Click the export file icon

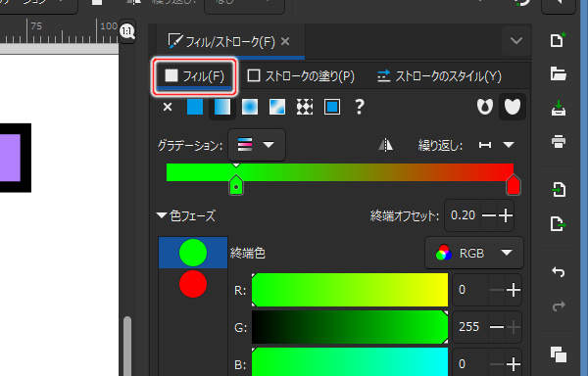tap(559, 223)
